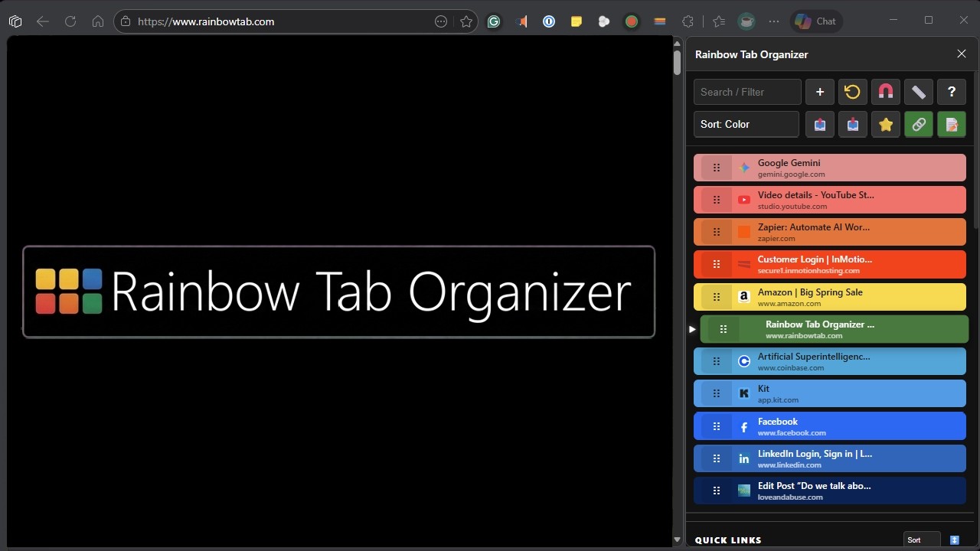Open the tab actions workspace icon
The height and width of the screenshot is (551, 980).
[15, 21]
